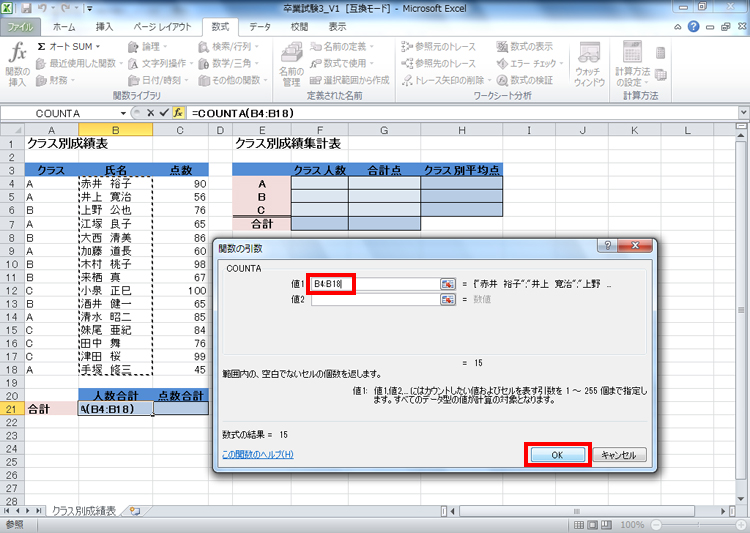The image size is (750, 533).
Task: Switch to Page Layout view in status bar
Action: [x=593, y=525]
